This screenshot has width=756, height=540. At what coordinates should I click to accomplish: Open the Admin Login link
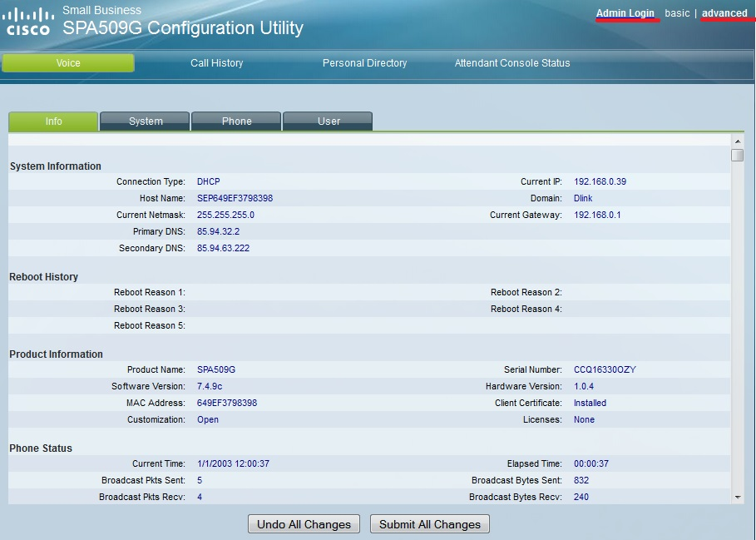point(625,13)
